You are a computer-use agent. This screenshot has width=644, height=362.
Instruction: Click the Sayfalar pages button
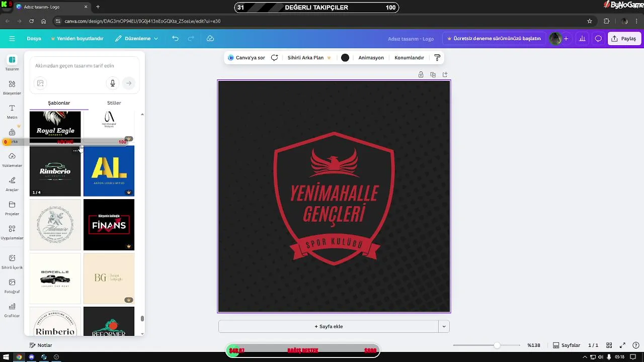coord(567,345)
